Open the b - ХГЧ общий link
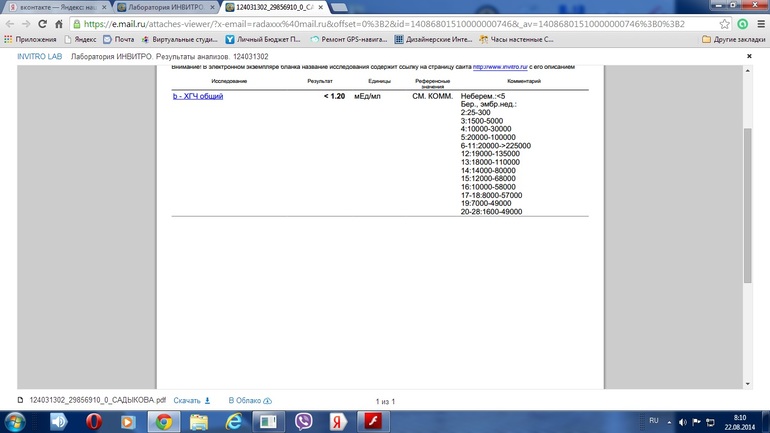The width and height of the screenshot is (770, 433). click(198, 97)
